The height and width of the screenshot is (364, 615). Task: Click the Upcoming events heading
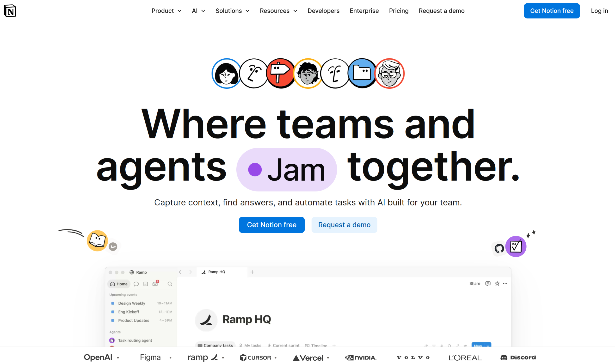tap(123, 295)
